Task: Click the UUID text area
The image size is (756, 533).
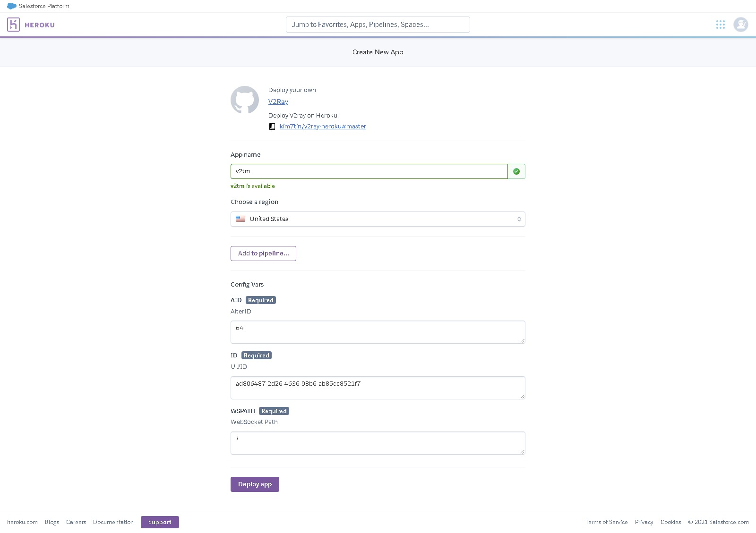Action: 378,388
